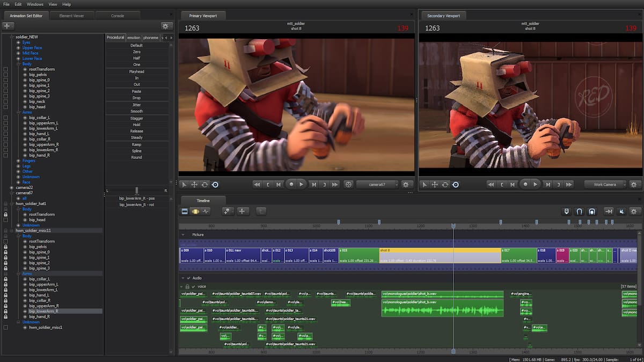Image resolution: width=644 pixels, height=362 pixels.
Task: Expand the Eyes group under soldier_NEW
Action: click(18, 42)
